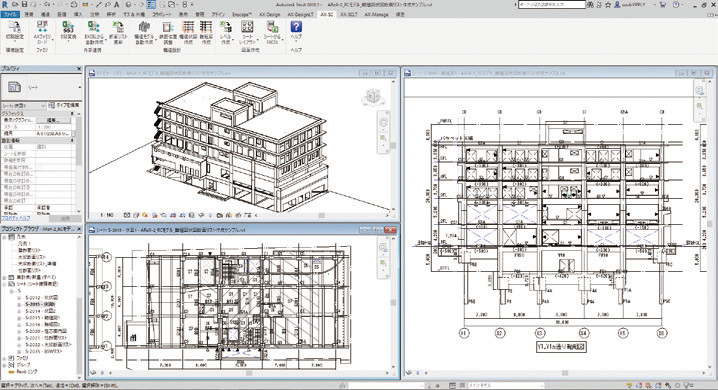Click the Open folder icon in quick access toolbar

(x=15, y=5)
